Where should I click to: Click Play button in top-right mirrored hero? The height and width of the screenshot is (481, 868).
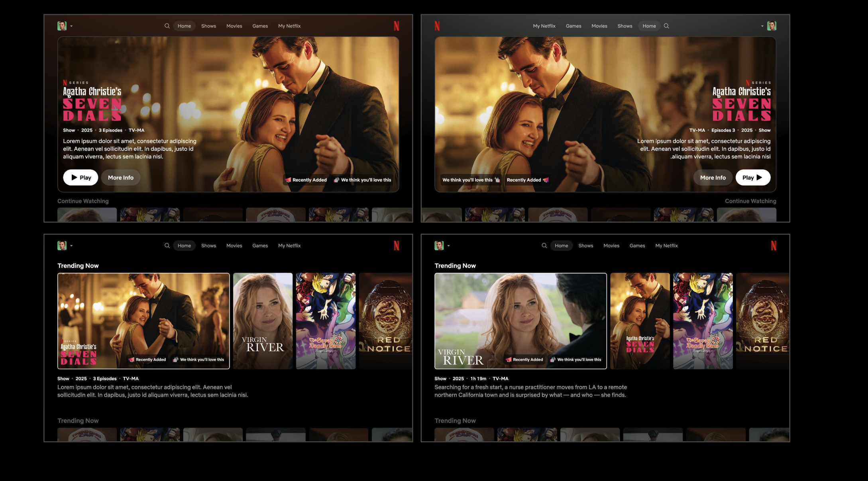753,178
